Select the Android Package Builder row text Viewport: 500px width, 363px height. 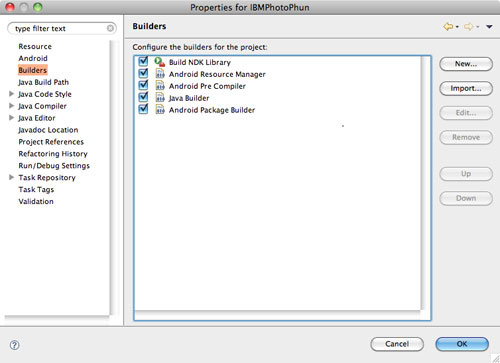tap(212, 110)
